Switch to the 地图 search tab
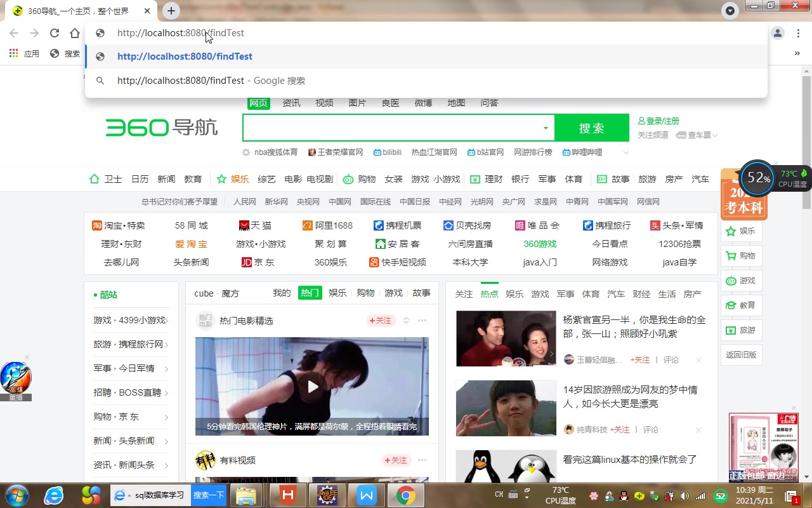The height and width of the screenshot is (508, 812). [x=456, y=103]
